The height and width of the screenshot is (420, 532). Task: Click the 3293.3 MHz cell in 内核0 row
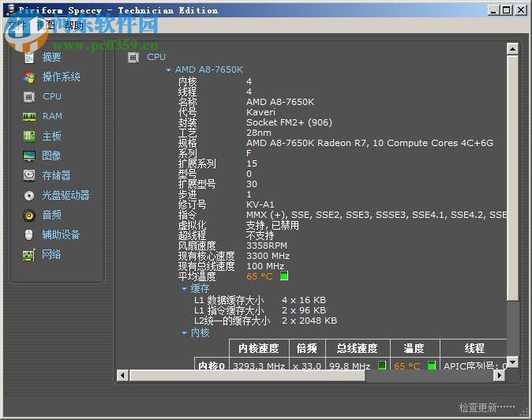(x=259, y=366)
